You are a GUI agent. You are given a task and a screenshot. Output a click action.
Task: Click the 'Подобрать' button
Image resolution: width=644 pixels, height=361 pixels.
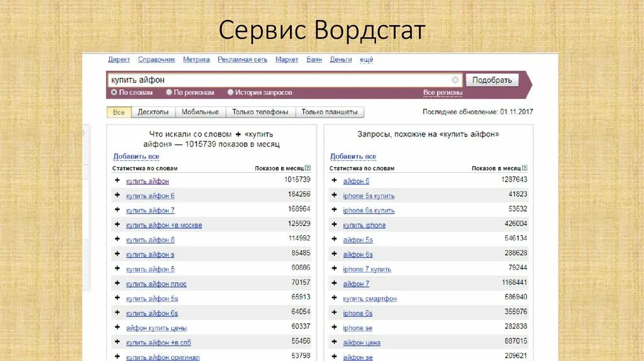[x=492, y=80]
